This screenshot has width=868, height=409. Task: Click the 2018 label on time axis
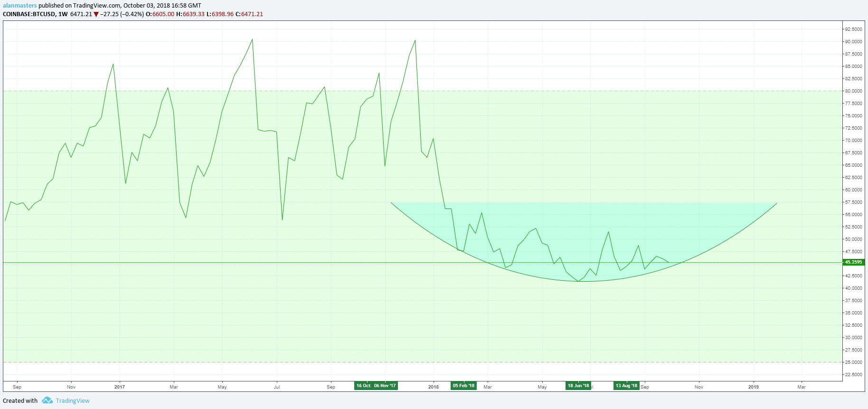(434, 387)
